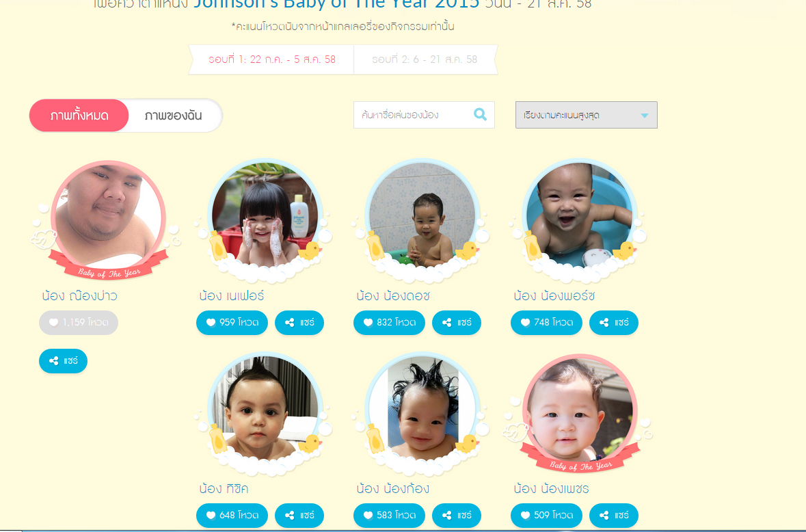
Task: Switch to ภาพทั้งหมด view
Action: (79, 115)
